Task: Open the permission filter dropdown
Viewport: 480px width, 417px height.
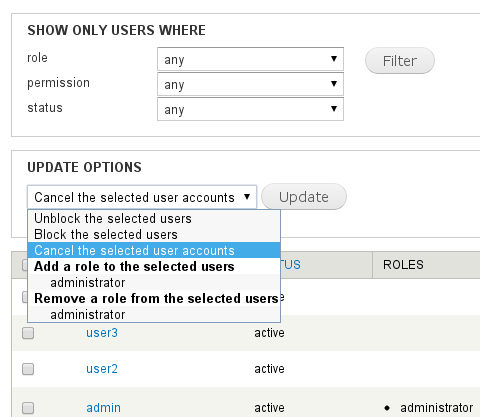Action: click(250, 84)
